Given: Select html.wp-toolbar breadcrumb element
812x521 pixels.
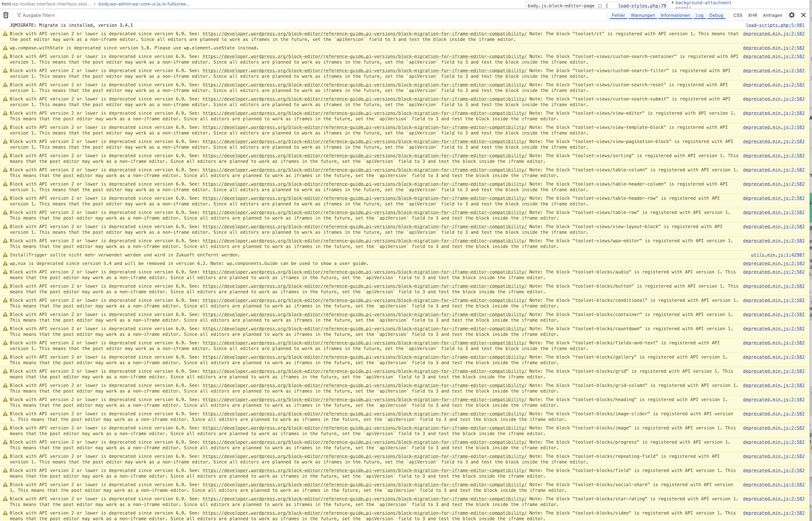Looking at the screenshot, I should [45, 4].
